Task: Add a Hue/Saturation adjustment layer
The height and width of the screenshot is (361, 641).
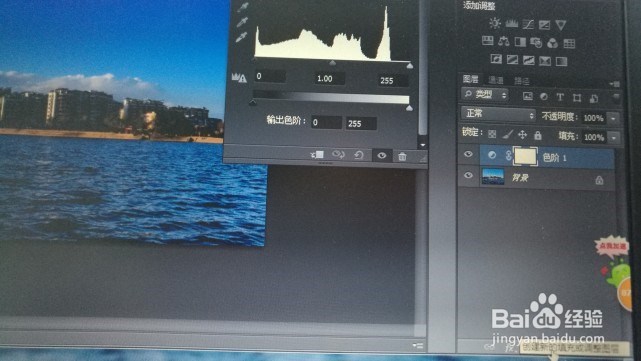Action: click(488, 40)
